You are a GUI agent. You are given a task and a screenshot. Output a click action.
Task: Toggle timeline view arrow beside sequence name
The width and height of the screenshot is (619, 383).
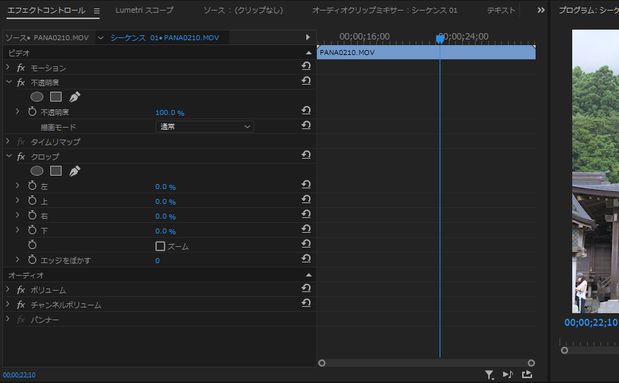pos(308,37)
